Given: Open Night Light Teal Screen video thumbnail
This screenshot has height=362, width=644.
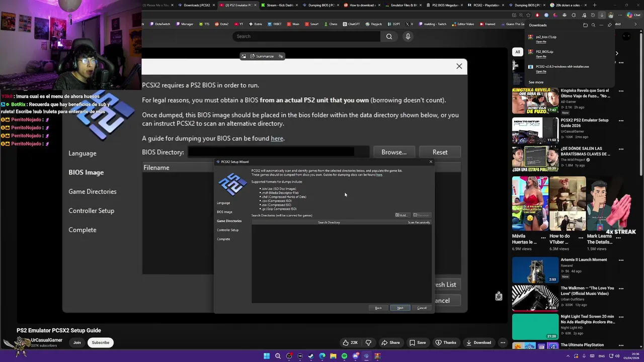Looking at the screenshot, I should point(535,327).
